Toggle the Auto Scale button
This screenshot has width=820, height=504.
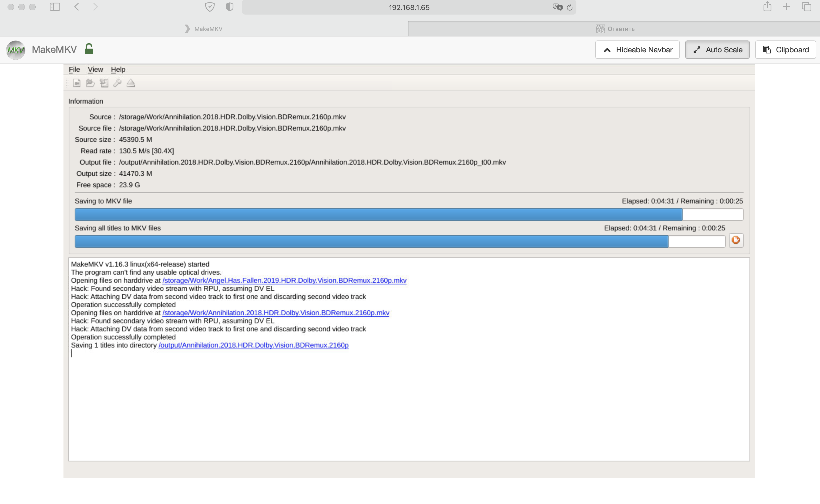[717, 50]
